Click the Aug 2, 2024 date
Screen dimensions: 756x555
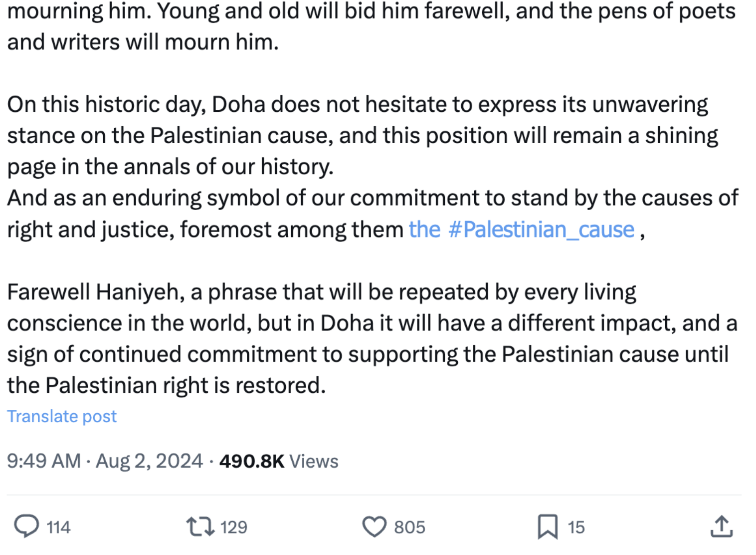[149, 461]
